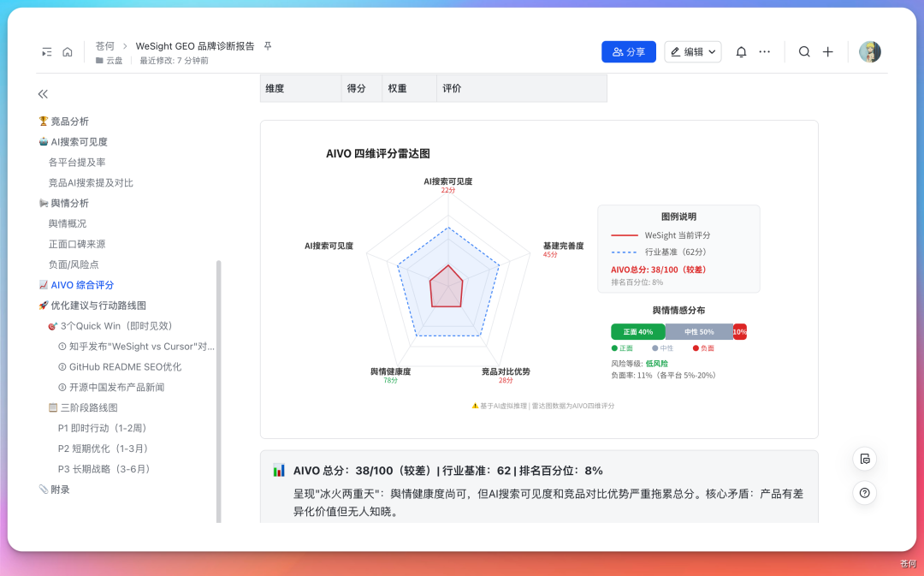Click the 得分 table header cell
The image size is (924, 576).
pos(362,88)
